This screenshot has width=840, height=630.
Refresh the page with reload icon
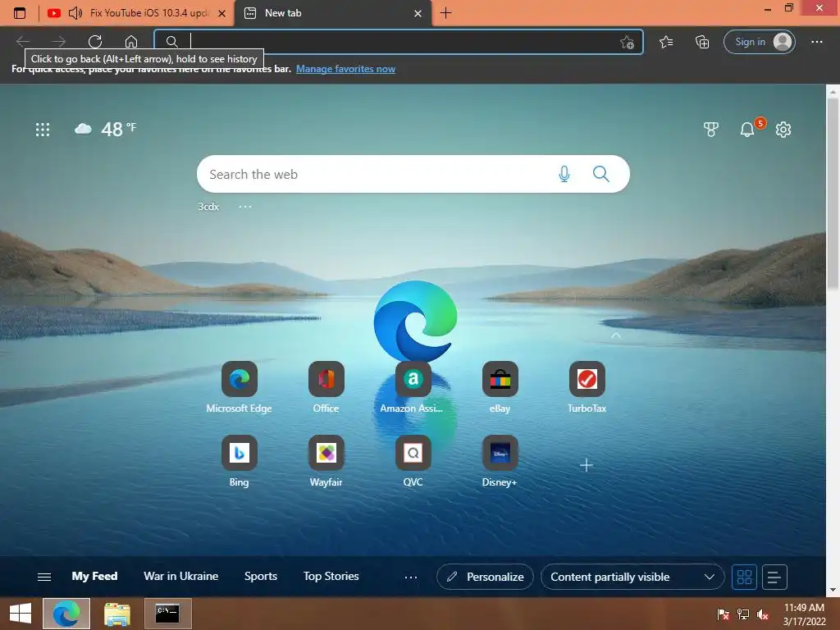point(95,41)
